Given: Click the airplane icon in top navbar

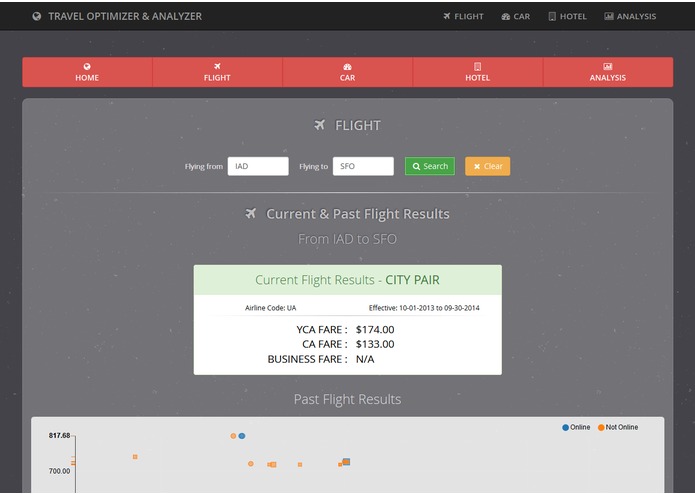Looking at the screenshot, I should pos(447,16).
